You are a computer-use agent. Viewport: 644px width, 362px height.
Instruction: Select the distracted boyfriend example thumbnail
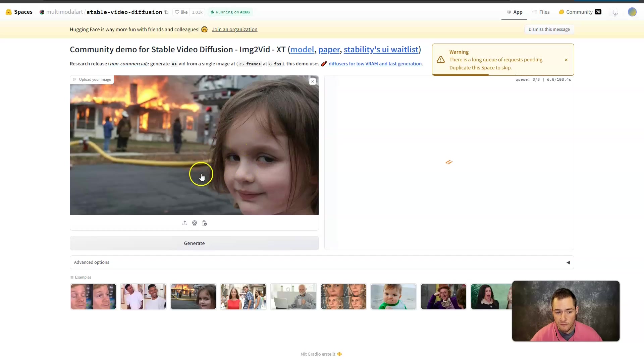[243, 297]
